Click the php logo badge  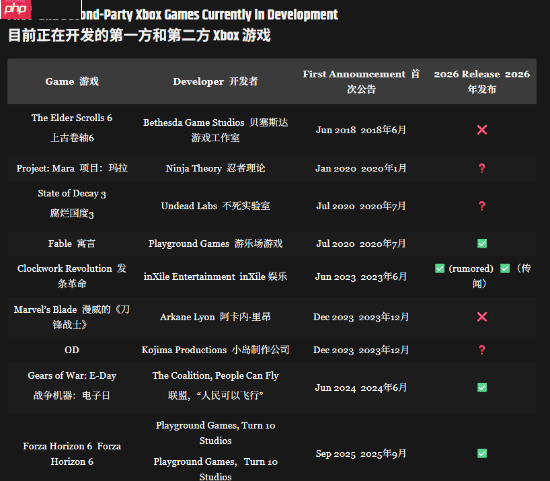(x=15, y=9)
